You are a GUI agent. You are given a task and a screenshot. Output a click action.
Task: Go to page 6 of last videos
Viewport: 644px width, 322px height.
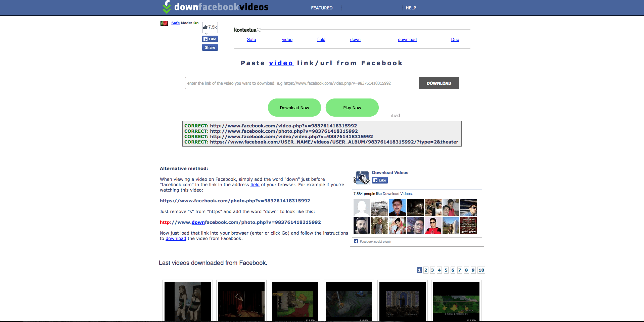click(453, 270)
